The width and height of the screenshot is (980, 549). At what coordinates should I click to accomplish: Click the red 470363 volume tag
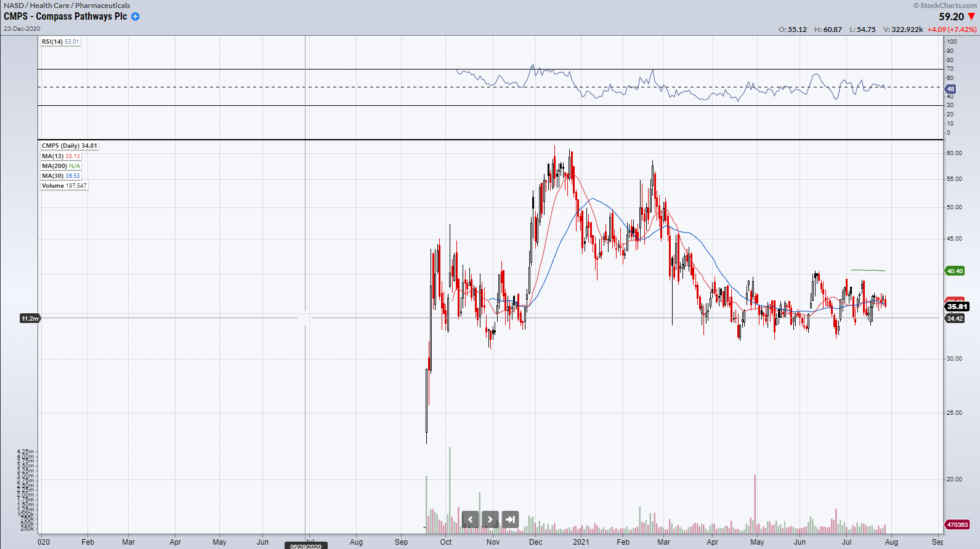[x=957, y=525]
